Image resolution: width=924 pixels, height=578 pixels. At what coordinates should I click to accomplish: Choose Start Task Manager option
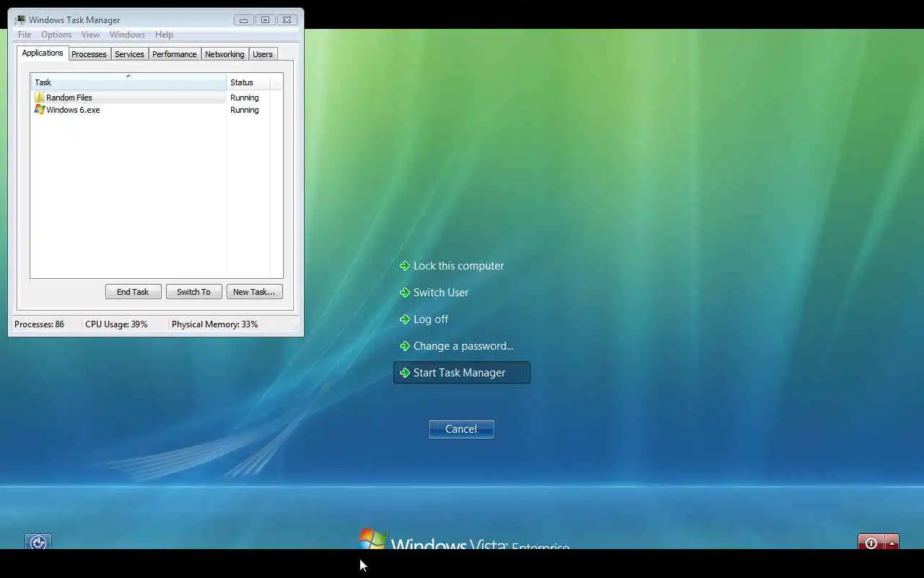click(462, 373)
